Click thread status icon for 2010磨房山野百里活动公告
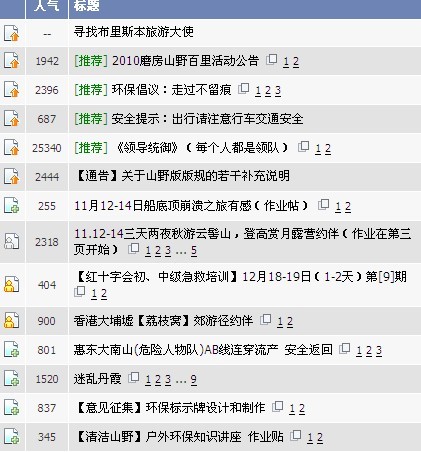The height and width of the screenshot is (452, 421). point(11,61)
